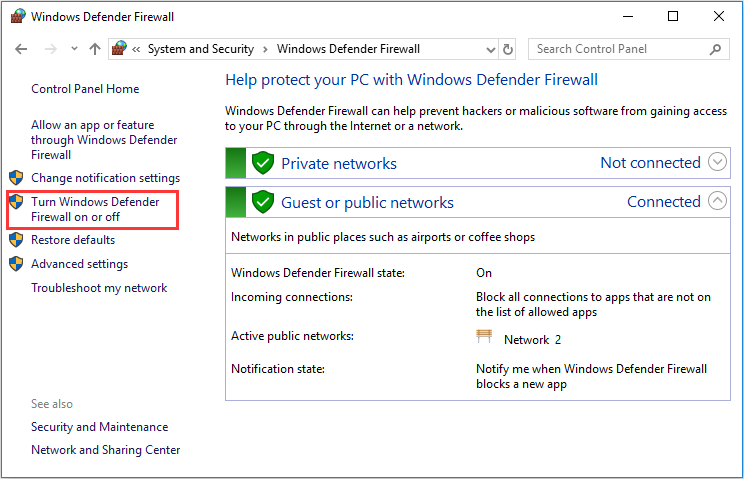The image size is (744, 479).
Task: Click the Guest or public networks heading
Action: [367, 203]
